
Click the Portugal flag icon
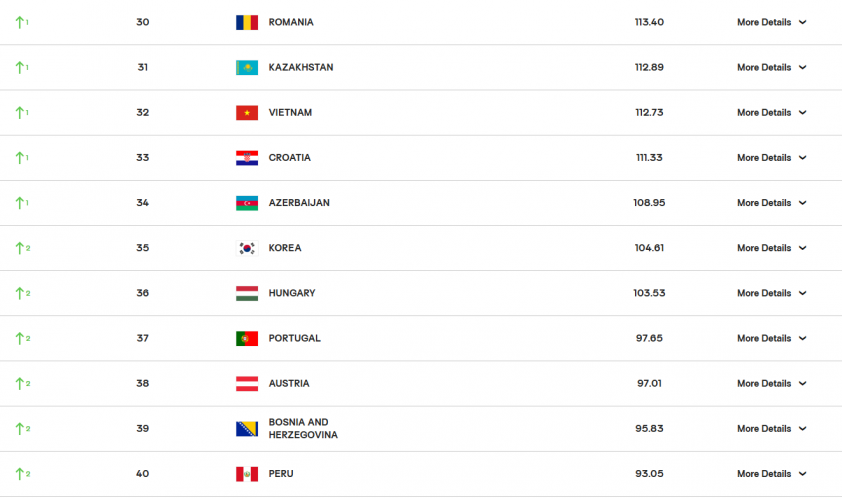point(246,338)
